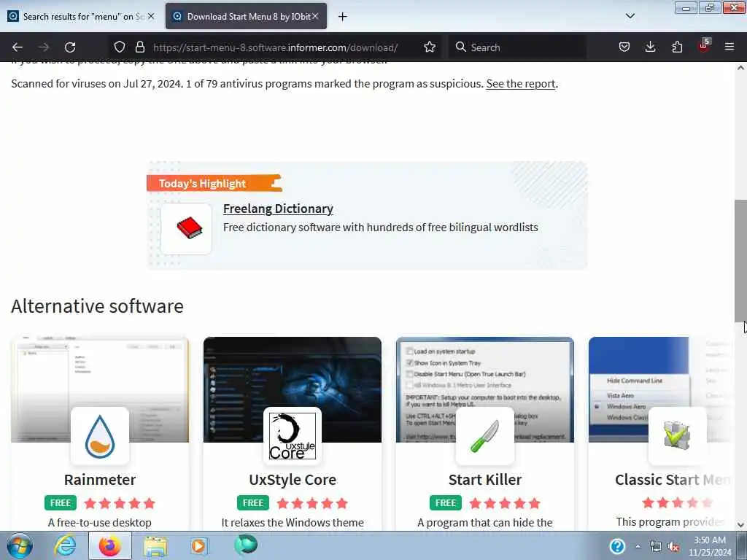Click the padlock site security icon
Viewport: 747px width, 560px height.
pos(139,47)
